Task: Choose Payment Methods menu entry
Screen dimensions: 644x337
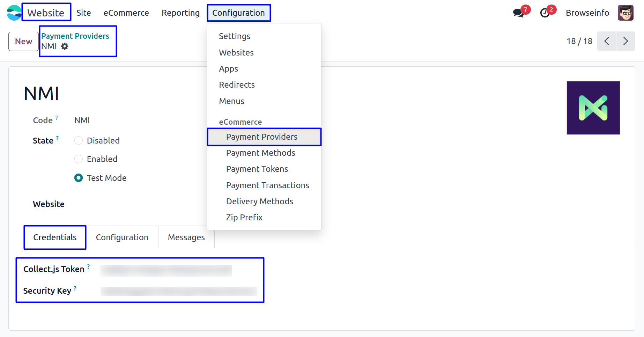Action: tap(261, 153)
